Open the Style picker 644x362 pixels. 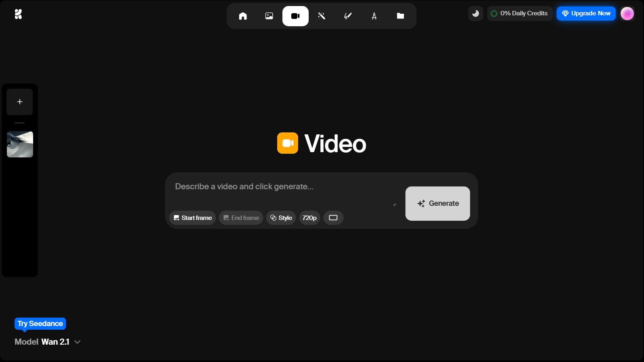[281, 218]
